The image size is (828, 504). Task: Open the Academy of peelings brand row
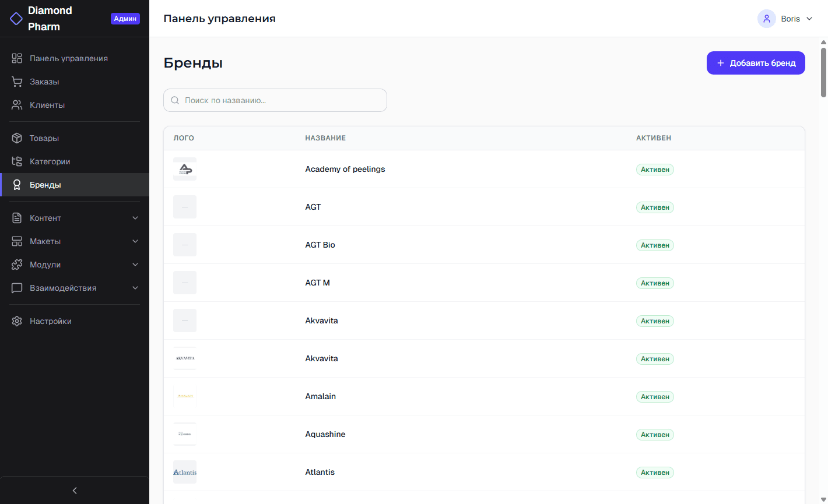pos(345,169)
